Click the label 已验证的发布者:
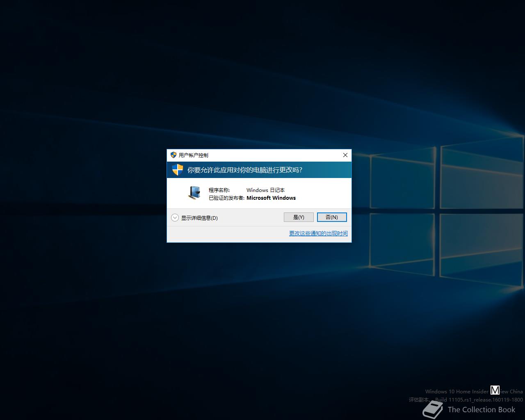 click(x=226, y=198)
